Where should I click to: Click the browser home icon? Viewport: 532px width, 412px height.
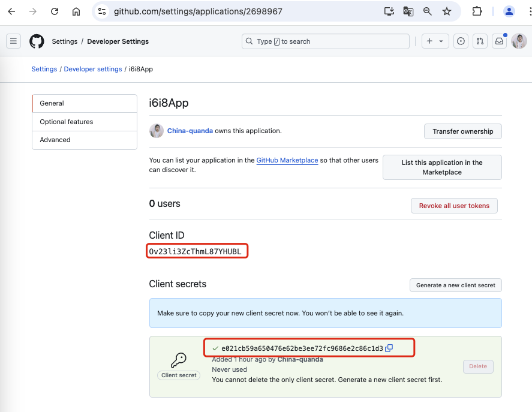pyautogui.click(x=76, y=11)
